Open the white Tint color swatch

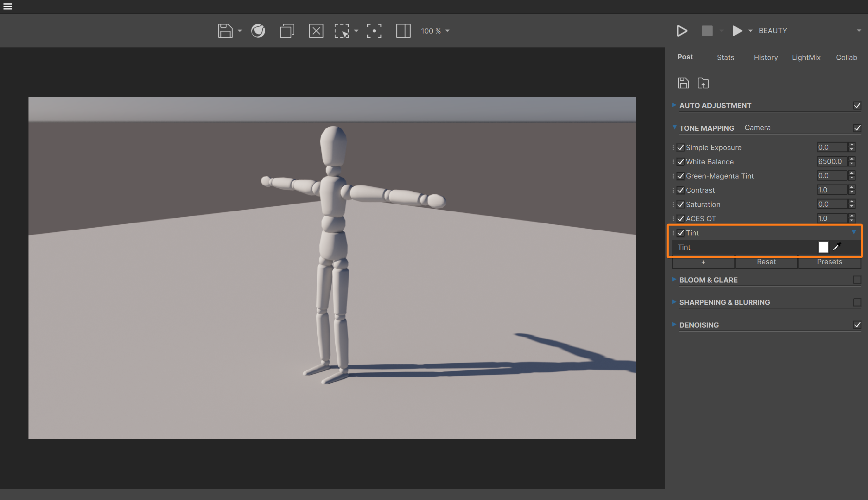(x=823, y=247)
